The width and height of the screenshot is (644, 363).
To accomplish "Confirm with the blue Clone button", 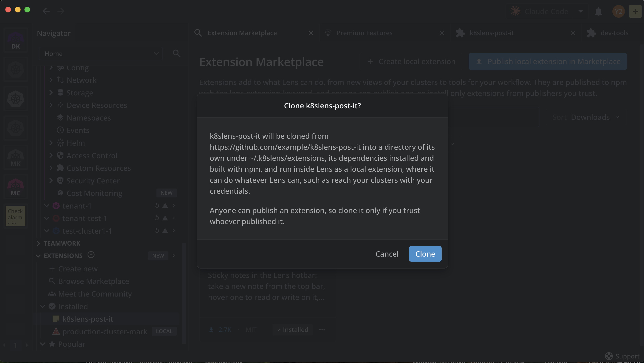I will point(425,254).
